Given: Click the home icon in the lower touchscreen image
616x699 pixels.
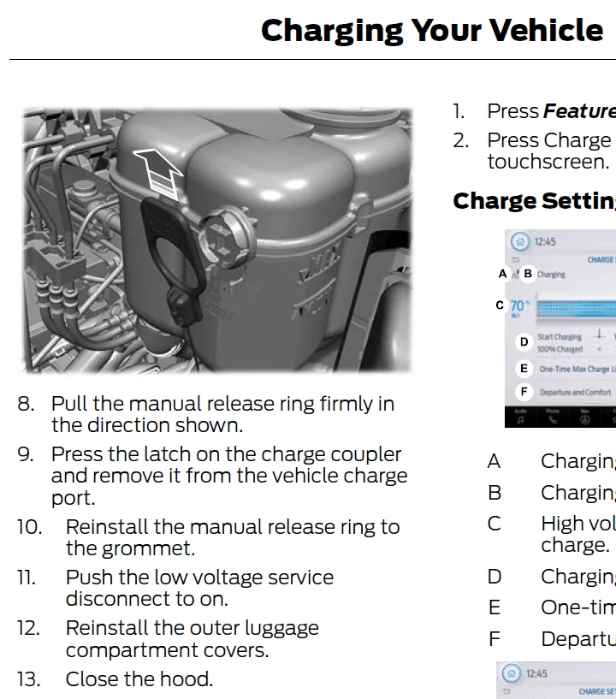Looking at the screenshot, I should point(512,673).
